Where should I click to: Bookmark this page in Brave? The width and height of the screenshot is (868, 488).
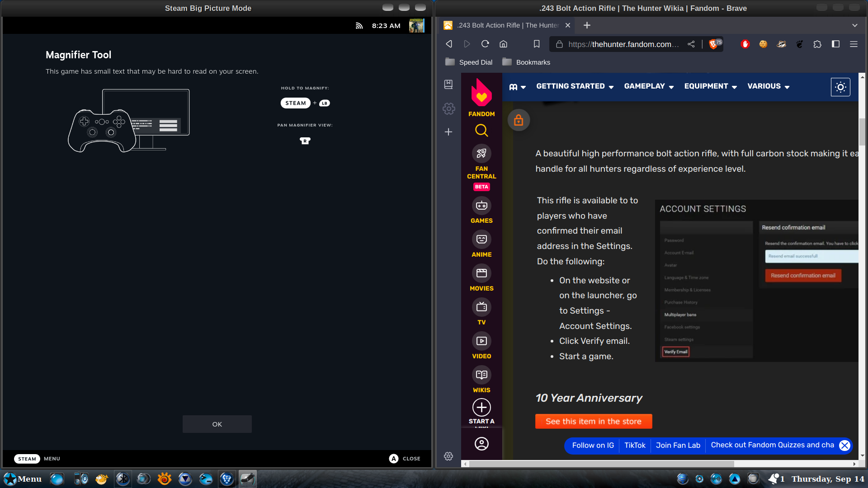coord(537,44)
